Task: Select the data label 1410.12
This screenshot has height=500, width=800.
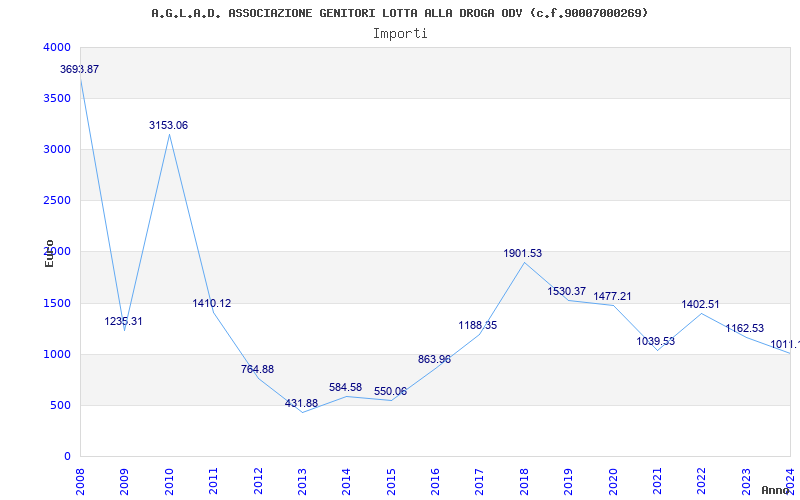Action: [212, 303]
